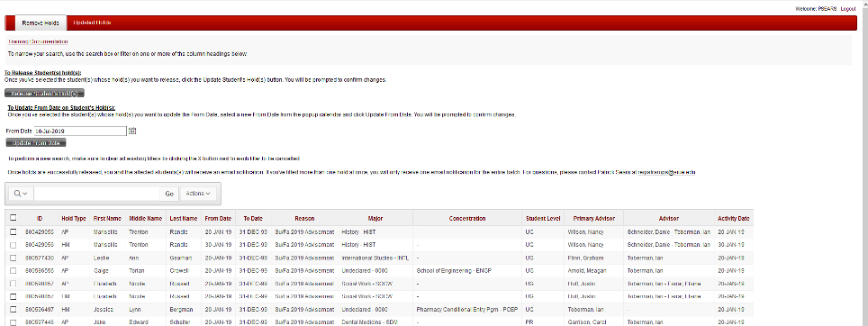Select the checkbox for Leslie Gearhart row

coord(14,258)
